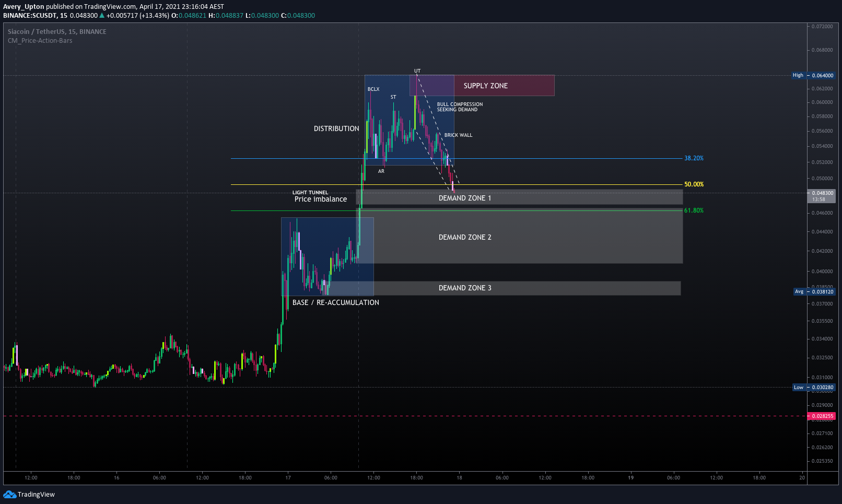
Task: Select the DEMAND ZONE 3 label
Action: [x=464, y=288]
